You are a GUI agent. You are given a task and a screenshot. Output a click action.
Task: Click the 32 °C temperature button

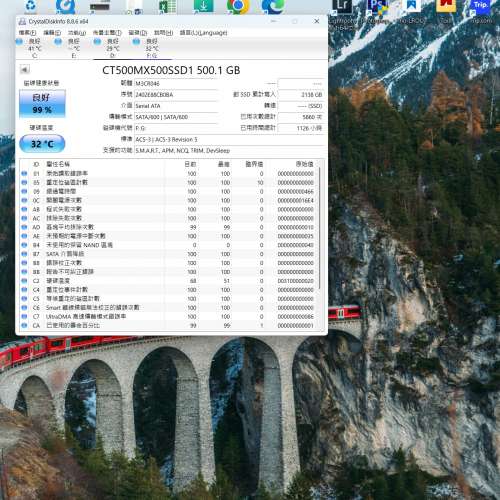(42, 144)
